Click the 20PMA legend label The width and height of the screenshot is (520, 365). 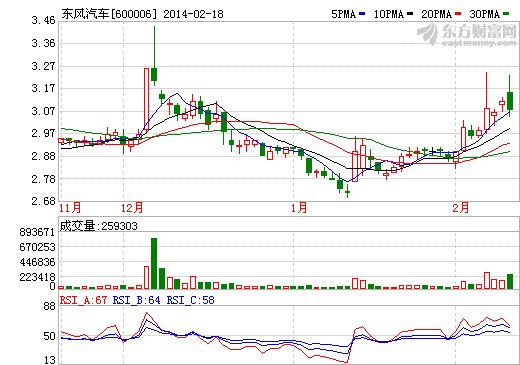click(437, 14)
